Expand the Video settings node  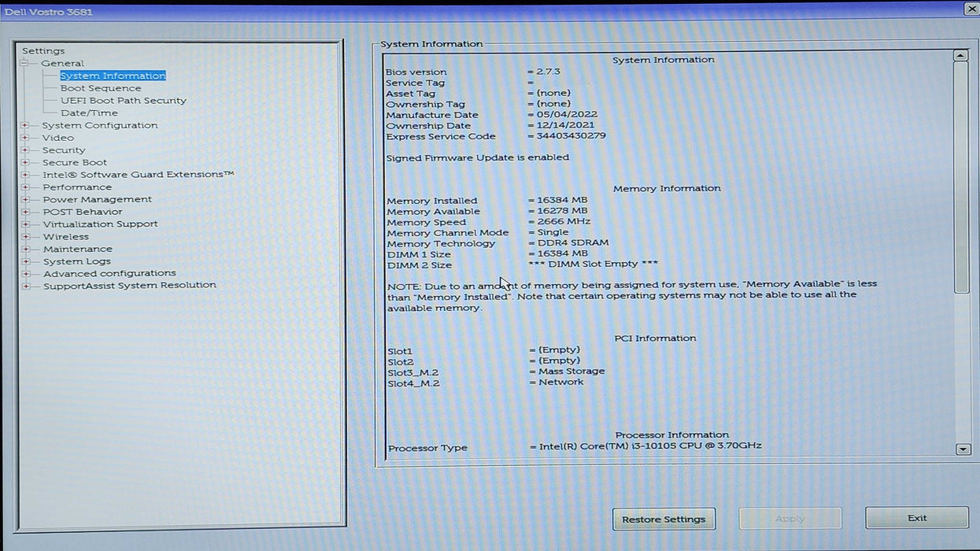(x=25, y=138)
